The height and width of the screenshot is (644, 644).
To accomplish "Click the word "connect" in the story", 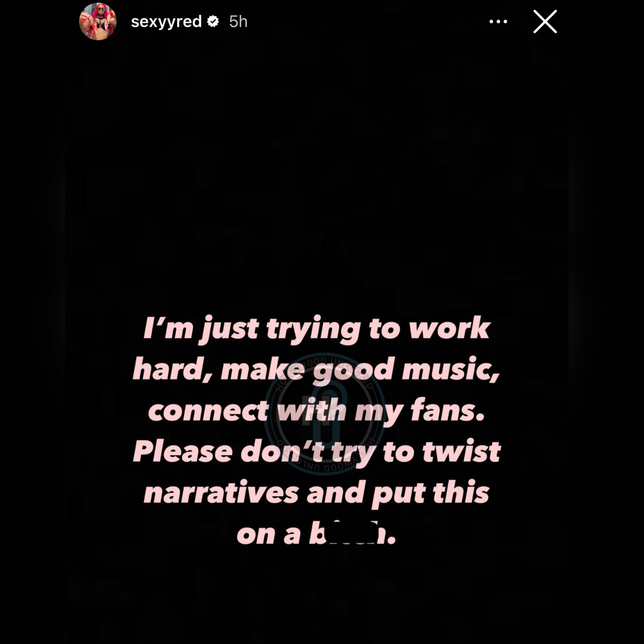I will 209,411.
